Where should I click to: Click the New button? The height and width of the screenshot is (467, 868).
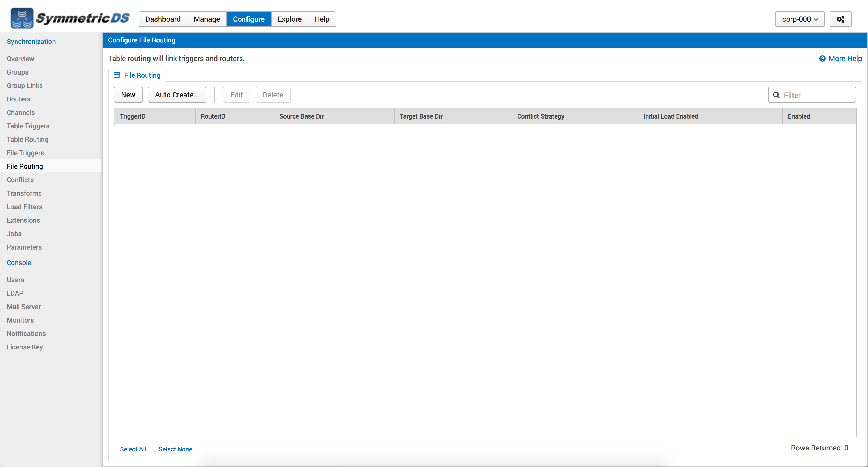click(x=128, y=95)
